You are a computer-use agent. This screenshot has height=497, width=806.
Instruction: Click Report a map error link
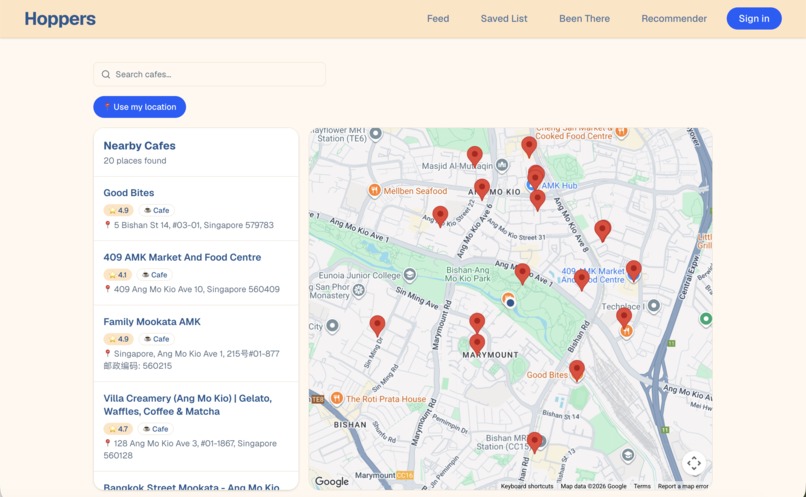click(x=683, y=486)
